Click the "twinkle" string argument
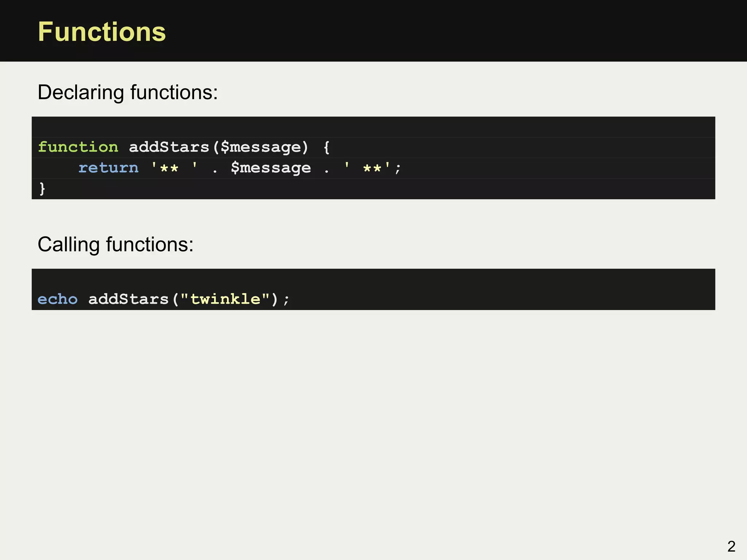The height and width of the screenshot is (560, 747). (x=225, y=299)
